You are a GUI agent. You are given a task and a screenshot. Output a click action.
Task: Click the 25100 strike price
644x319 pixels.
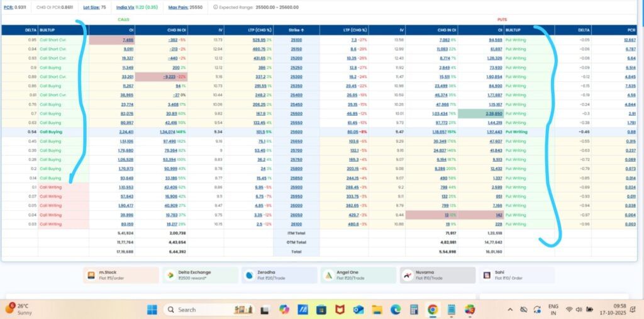click(x=297, y=40)
